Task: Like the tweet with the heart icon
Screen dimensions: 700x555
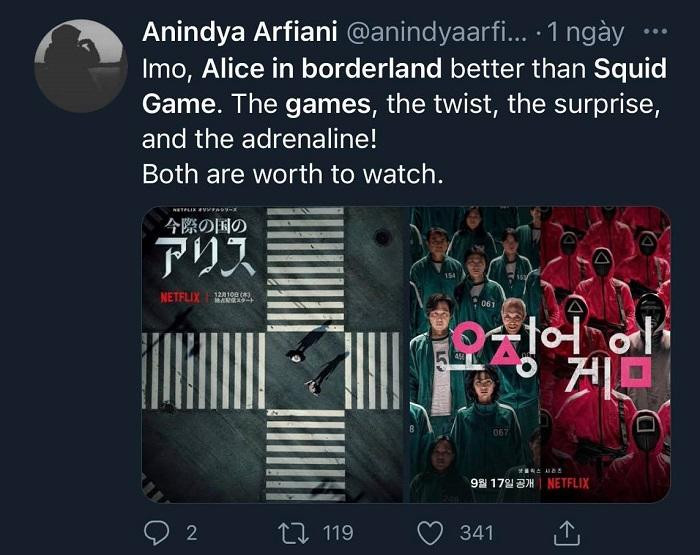Action: pyautogui.click(x=430, y=534)
